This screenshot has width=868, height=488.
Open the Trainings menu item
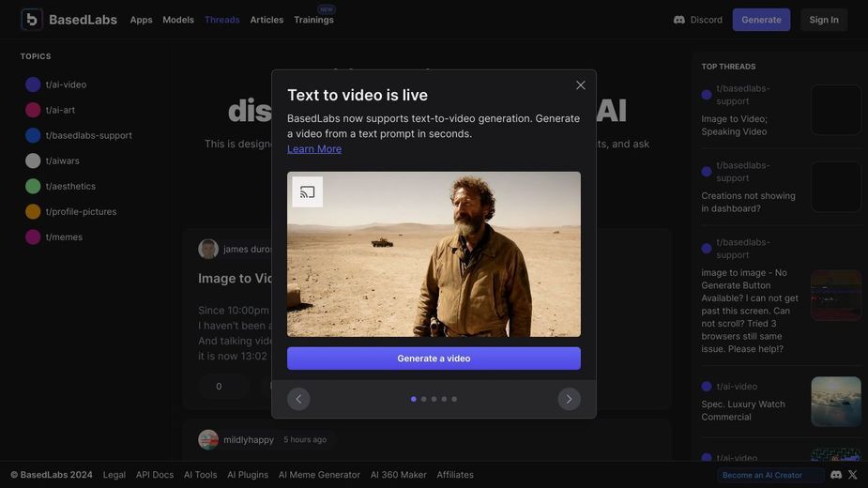(x=313, y=20)
